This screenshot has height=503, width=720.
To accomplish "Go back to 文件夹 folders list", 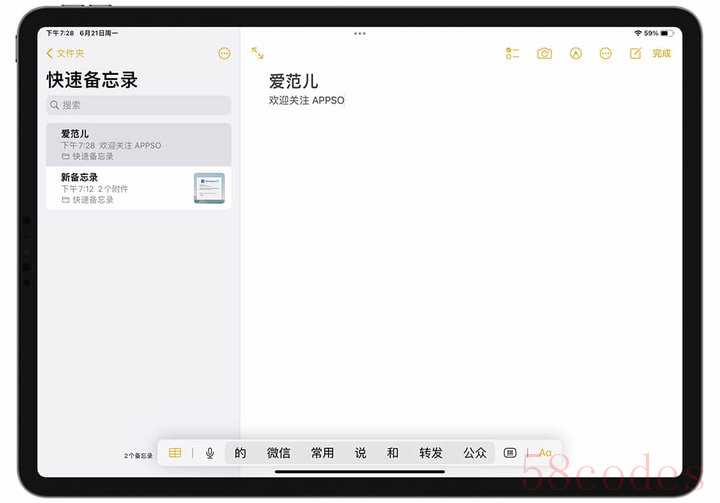I will [x=66, y=53].
